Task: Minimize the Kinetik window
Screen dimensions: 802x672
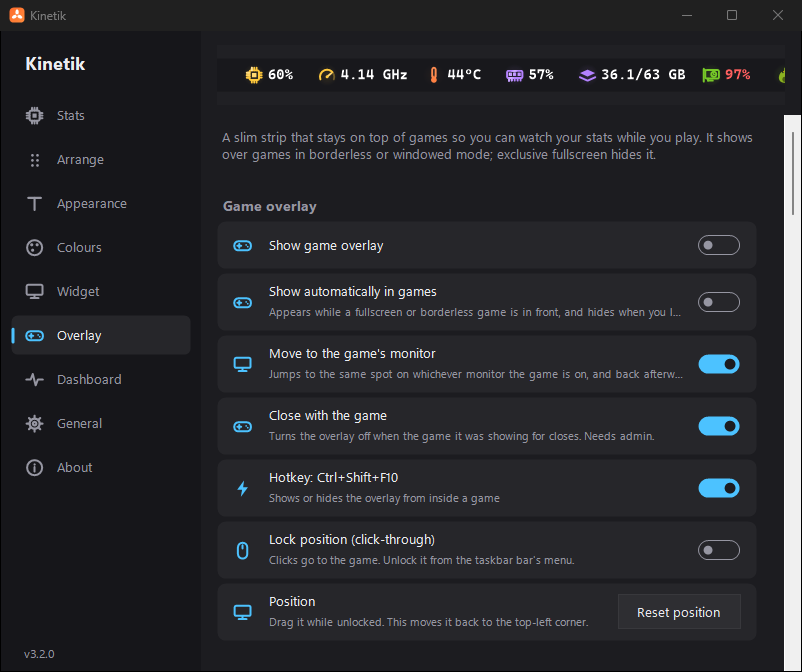Action: point(687,15)
